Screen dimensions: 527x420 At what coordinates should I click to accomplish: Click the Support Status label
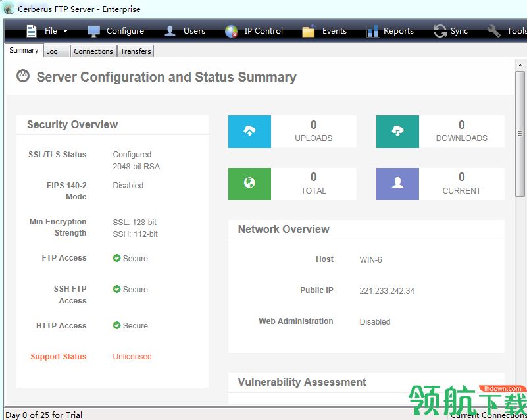tap(59, 356)
